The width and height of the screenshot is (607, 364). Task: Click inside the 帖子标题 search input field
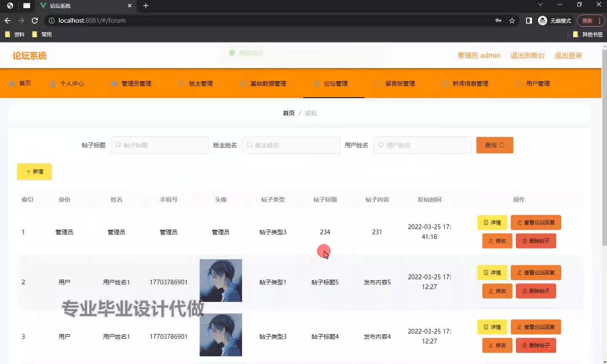click(x=159, y=145)
